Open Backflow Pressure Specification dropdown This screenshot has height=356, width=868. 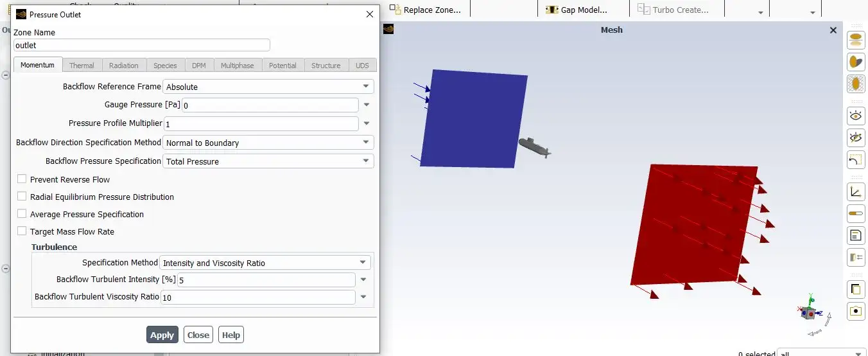tap(268, 161)
